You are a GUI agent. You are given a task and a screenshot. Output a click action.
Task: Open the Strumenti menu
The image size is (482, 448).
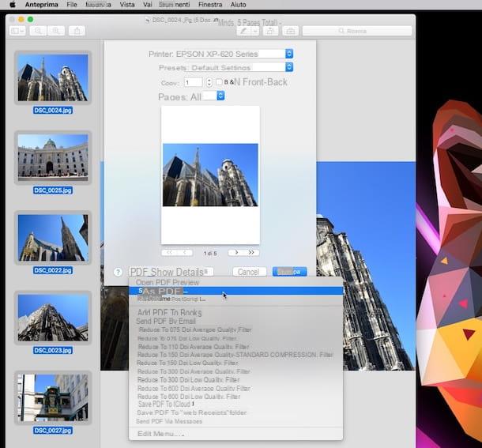click(175, 5)
